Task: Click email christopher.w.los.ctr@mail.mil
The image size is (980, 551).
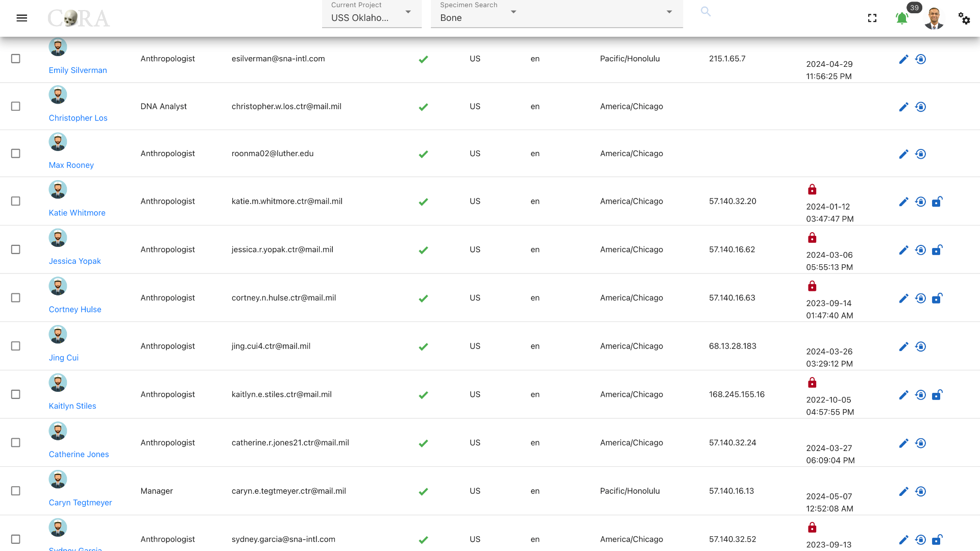Action: (x=286, y=106)
